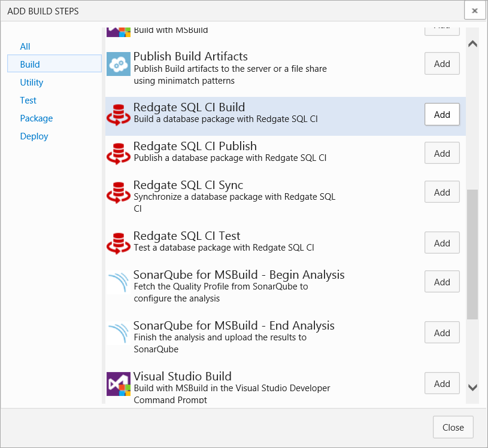Click 'Publish a database package' description text
488x448 pixels.
230,158
